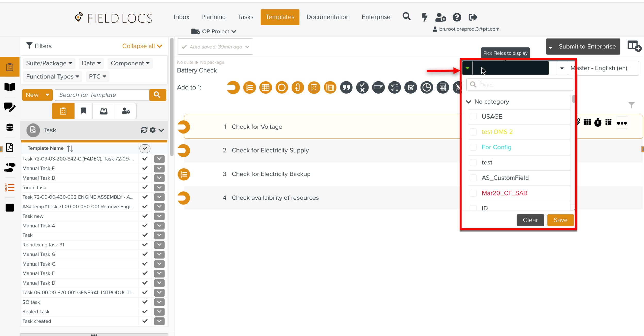Viewport: 644px width, 336px height.
Task: Select the bookmark view tab icon
Action: [x=83, y=111]
